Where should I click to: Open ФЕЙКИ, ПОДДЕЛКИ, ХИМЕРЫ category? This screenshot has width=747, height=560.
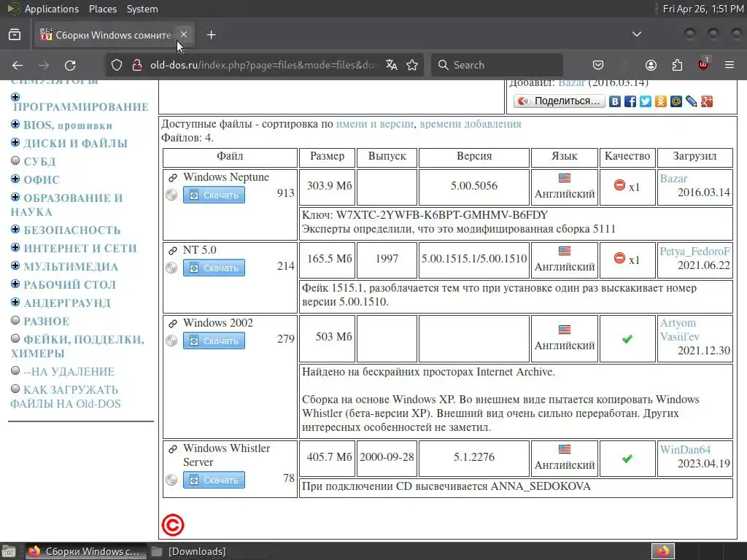(x=77, y=346)
